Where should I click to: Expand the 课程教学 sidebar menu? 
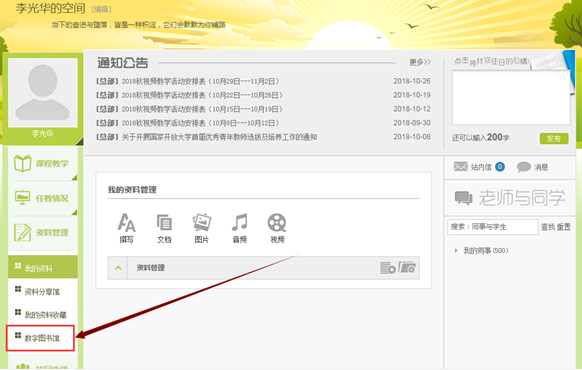point(43,164)
